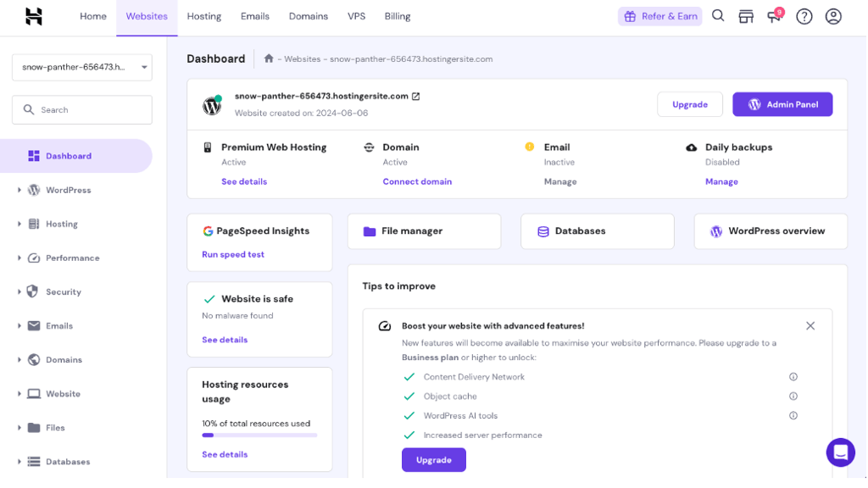
Task: Open the live chat bubble
Action: [840, 452]
